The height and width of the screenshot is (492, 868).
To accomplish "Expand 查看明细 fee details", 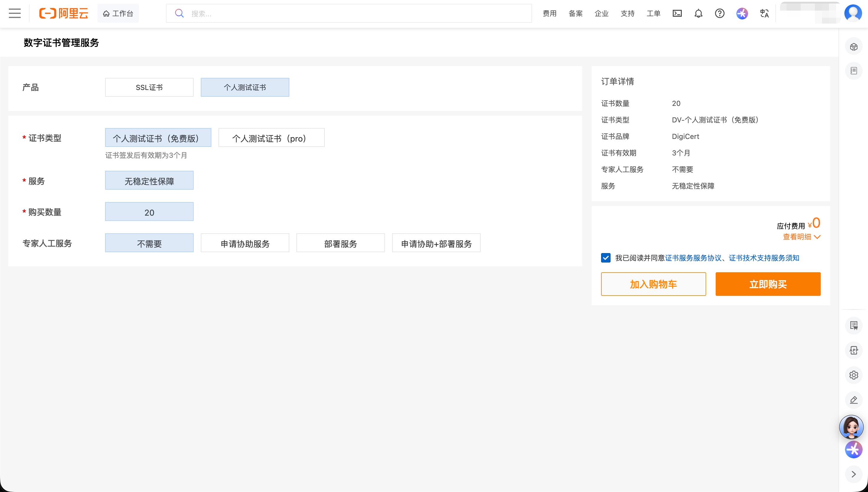I will [x=801, y=237].
